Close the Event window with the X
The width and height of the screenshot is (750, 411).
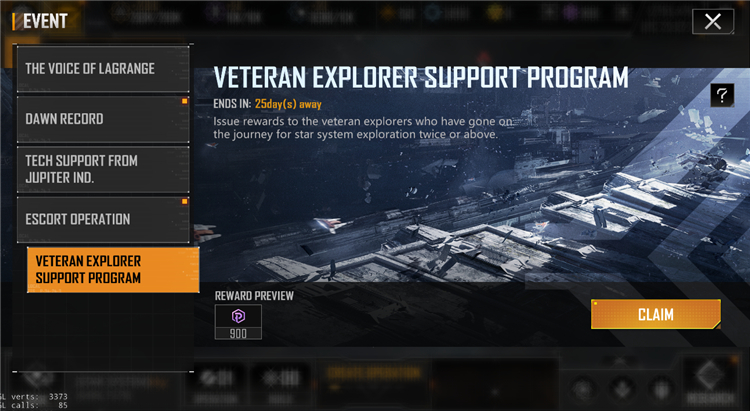[713, 22]
